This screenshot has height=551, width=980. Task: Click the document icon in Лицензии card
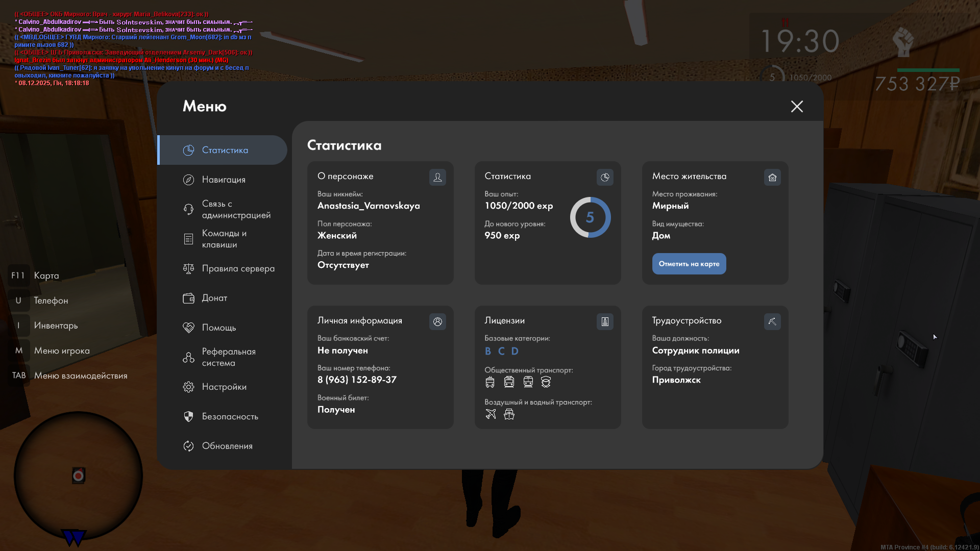pos(605,321)
